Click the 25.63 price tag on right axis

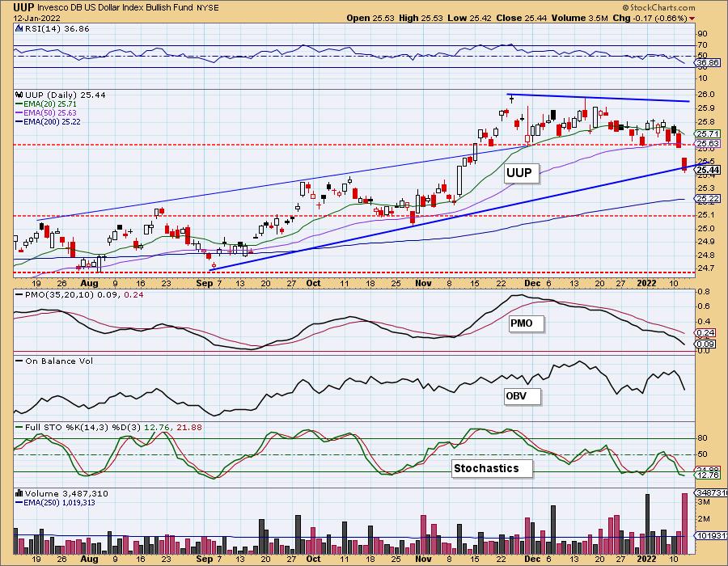[x=708, y=143]
